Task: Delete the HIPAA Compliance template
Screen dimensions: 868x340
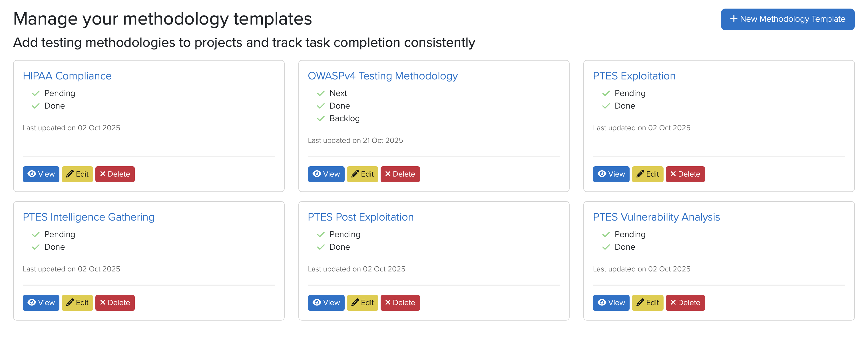Action: pyautogui.click(x=115, y=174)
